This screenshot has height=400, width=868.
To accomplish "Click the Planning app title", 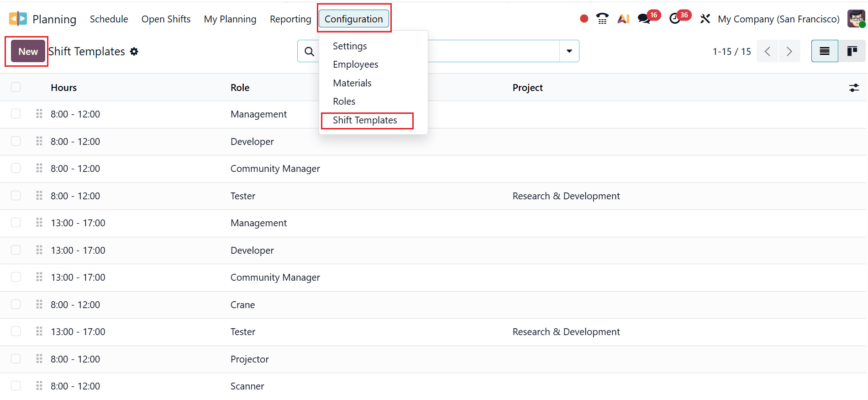I will [54, 19].
